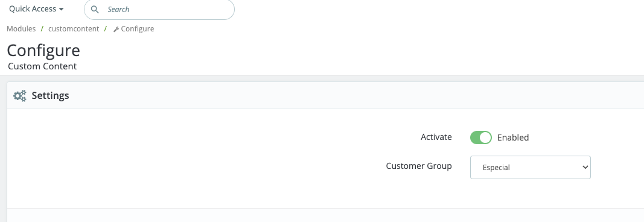Focus the Search input field

(x=159, y=10)
